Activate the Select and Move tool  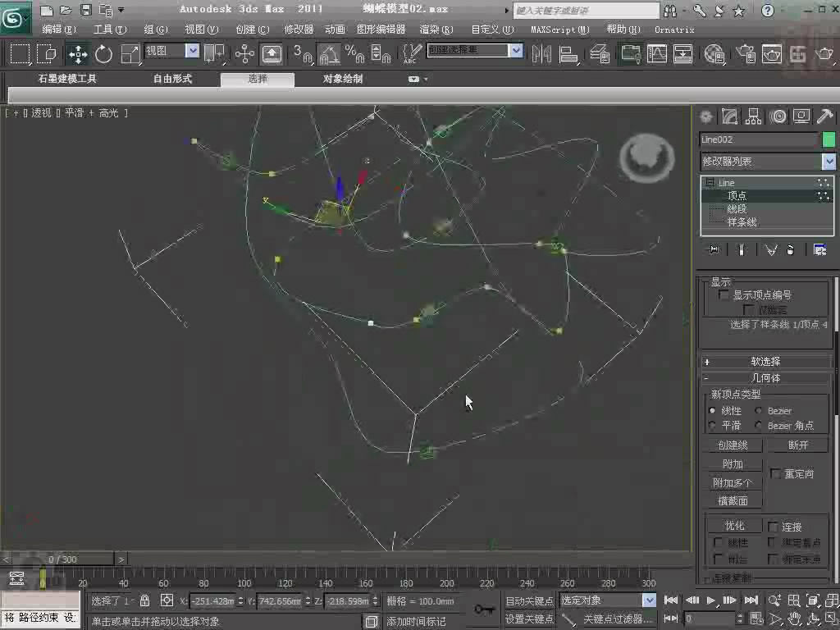click(x=78, y=53)
